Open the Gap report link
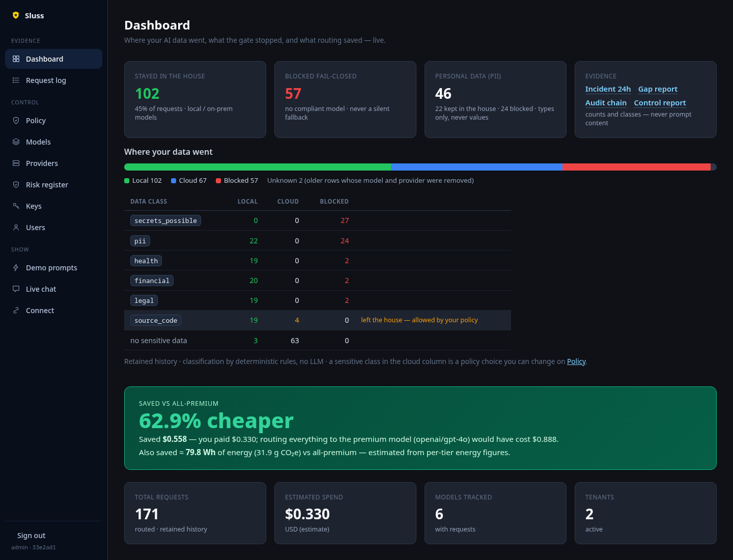Image resolution: width=733 pixels, height=560 pixels. 658,89
